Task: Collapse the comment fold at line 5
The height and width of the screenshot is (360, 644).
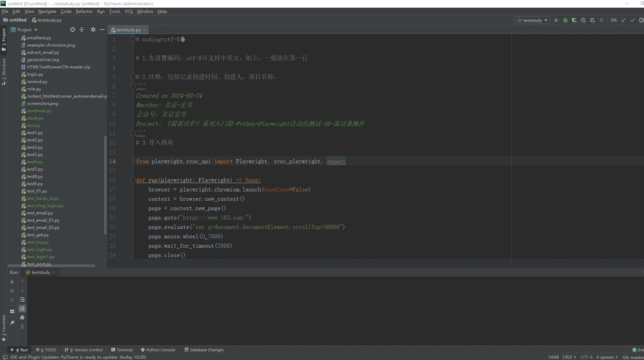Action: point(132,76)
